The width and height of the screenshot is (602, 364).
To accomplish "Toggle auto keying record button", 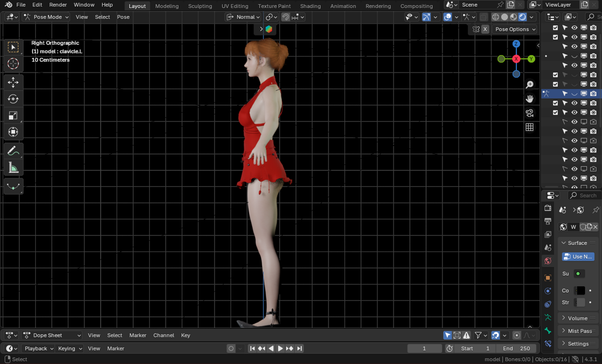I will click(231, 348).
